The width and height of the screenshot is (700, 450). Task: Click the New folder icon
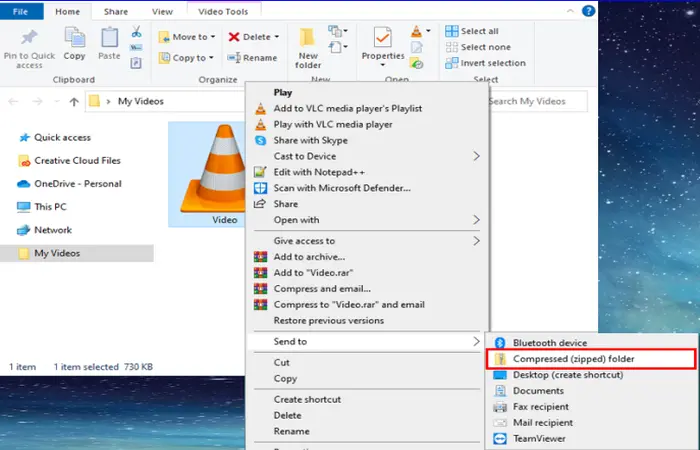(x=307, y=38)
